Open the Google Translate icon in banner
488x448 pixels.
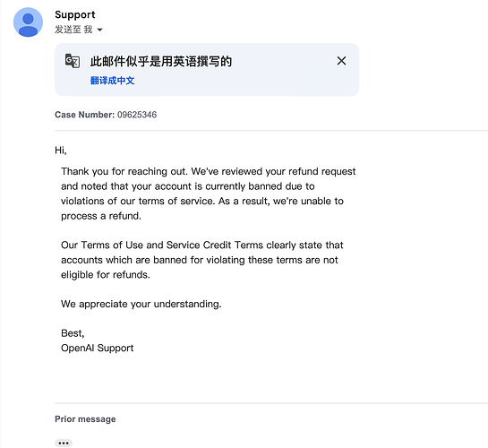click(73, 61)
